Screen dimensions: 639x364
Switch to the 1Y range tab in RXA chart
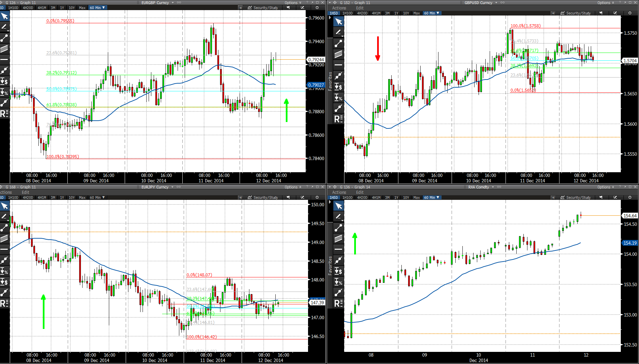click(x=396, y=198)
